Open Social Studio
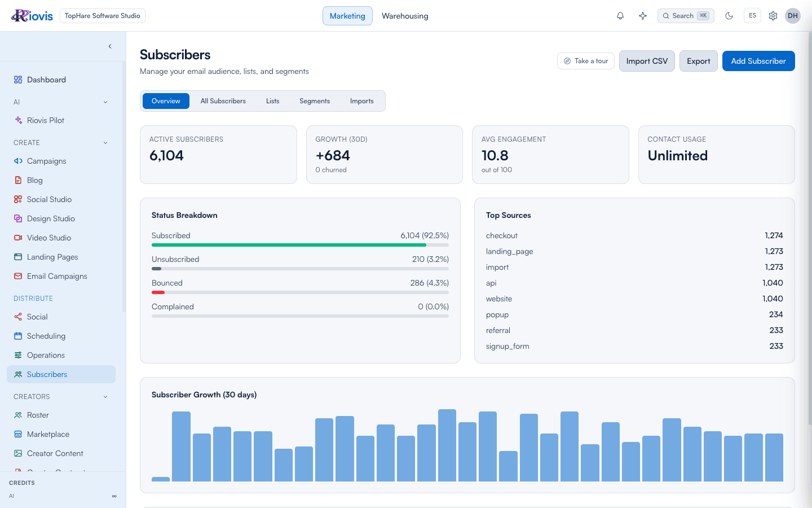 tap(61, 199)
